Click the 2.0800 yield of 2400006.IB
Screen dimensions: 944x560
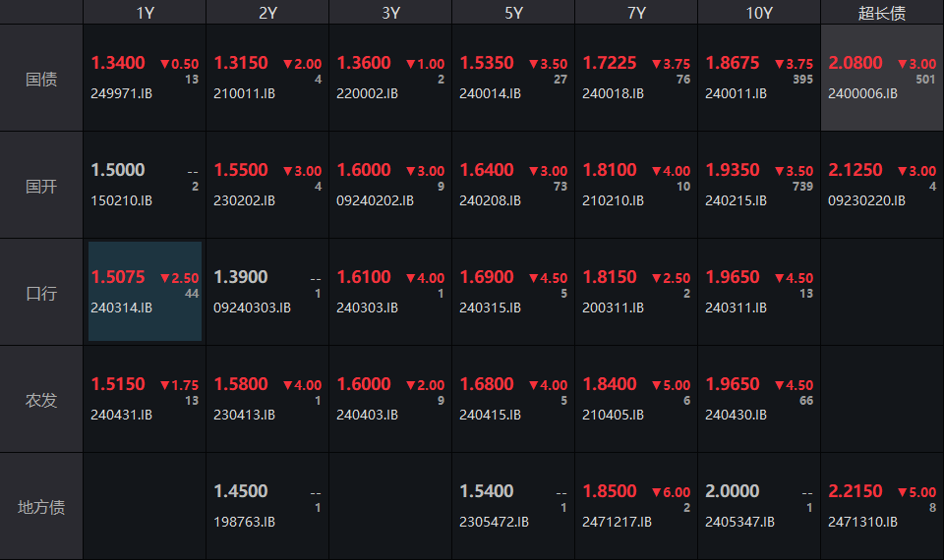(x=855, y=63)
